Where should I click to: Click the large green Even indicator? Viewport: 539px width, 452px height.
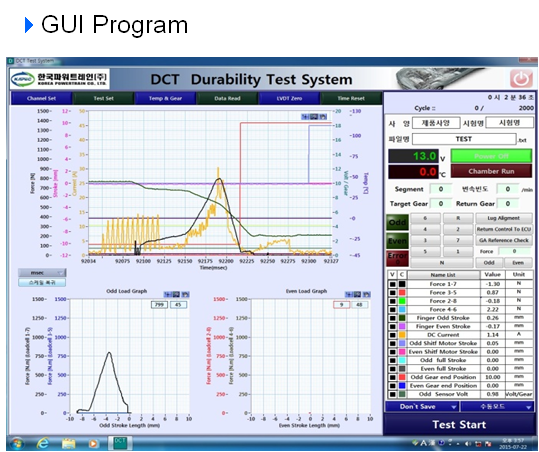397,241
